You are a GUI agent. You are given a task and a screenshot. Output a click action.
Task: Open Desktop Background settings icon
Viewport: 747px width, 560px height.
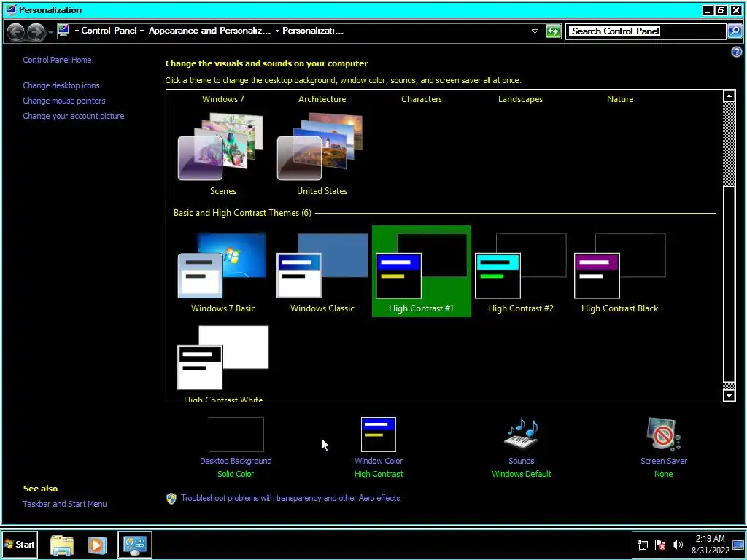[236, 435]
